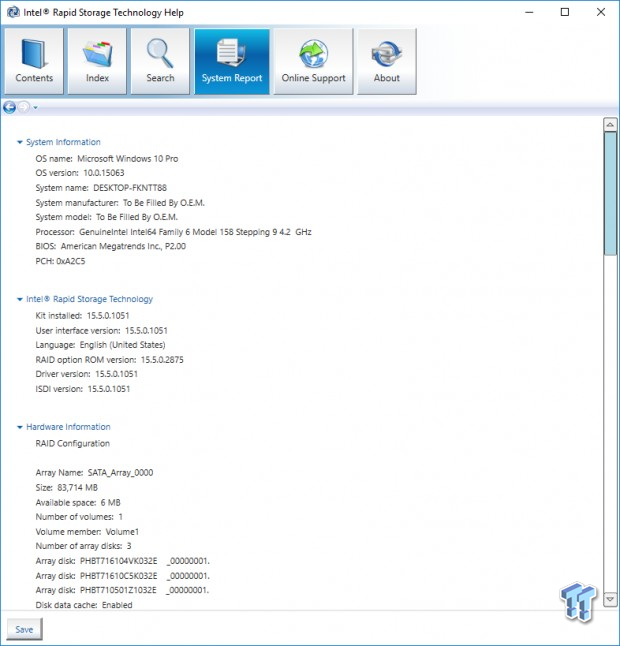This screenshot has height=646, width=620.
Task: Click the Intel RST title bar icon
Action: click(x=13, y=12)
